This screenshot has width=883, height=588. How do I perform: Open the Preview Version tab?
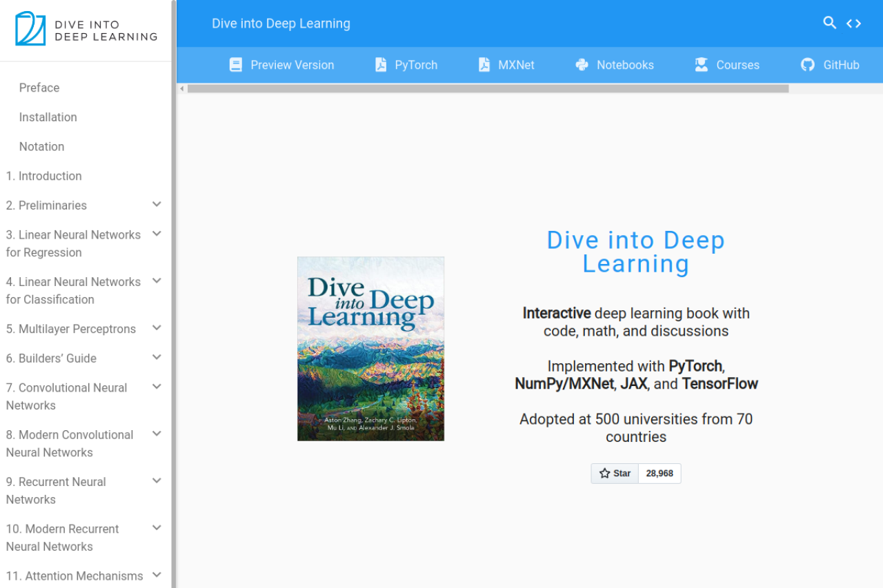pyautogui.click(x=281, y=65)
